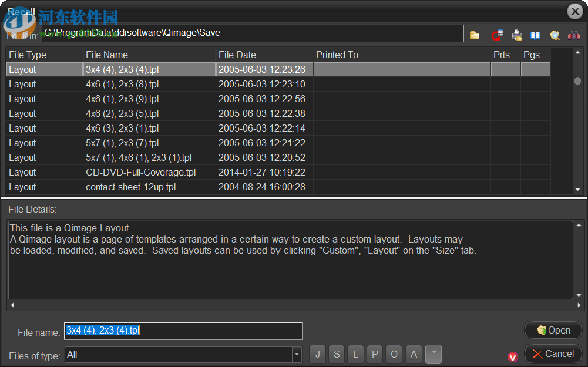Open the help book icon

(535, 35)
